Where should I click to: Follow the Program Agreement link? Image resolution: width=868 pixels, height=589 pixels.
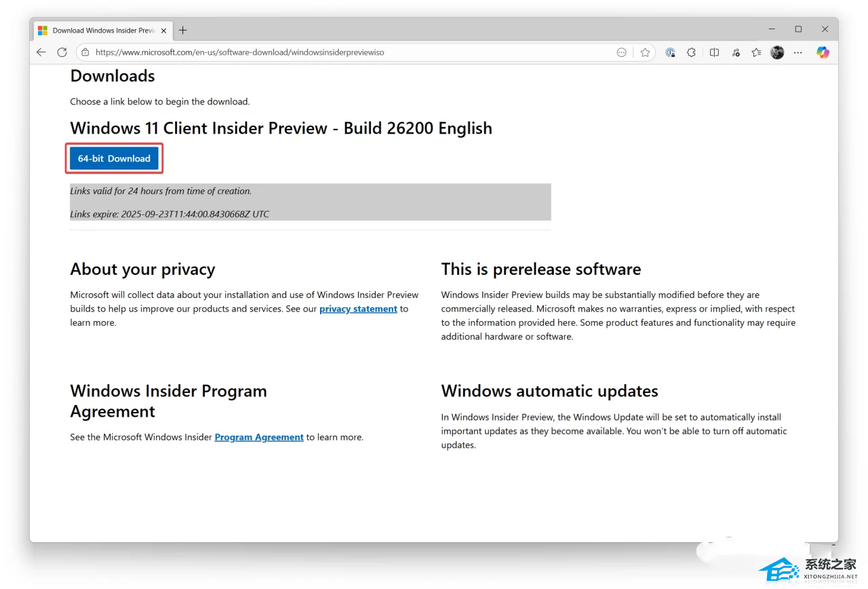(x=259, y=438)
